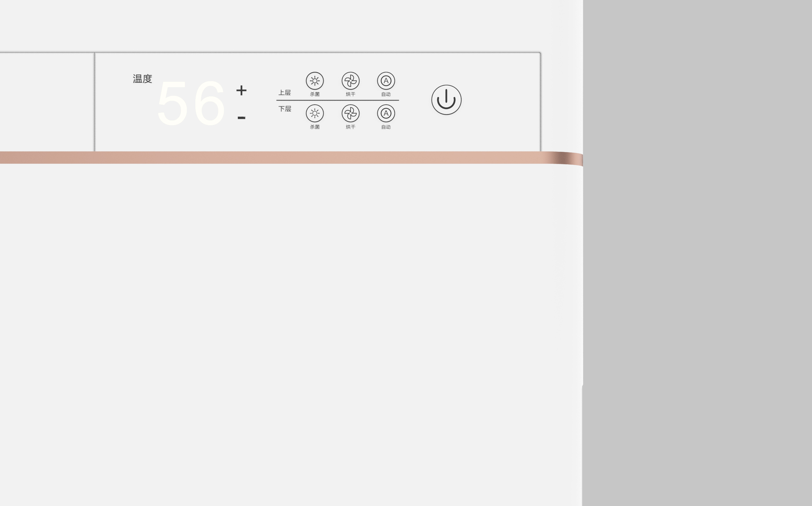Click the rose-gold trim strip
Viewport: 812px width, 506px height.
[291, 158]
